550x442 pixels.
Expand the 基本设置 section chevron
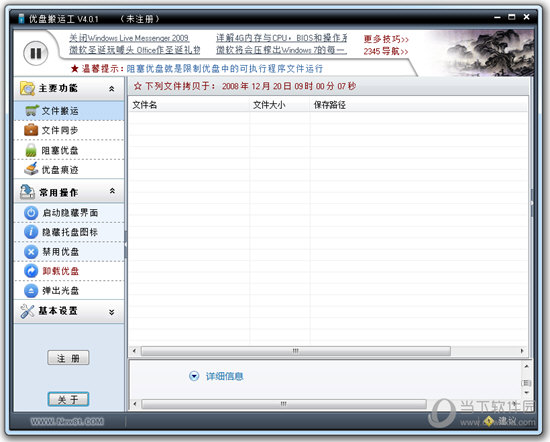pyautogui.click(x=112, y=312)
